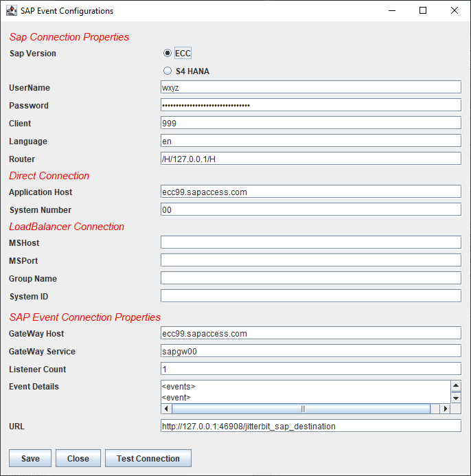This screenshot has width=471, height=476.
Task: Click the Java icon in title bar
Action: coord(12,11)
